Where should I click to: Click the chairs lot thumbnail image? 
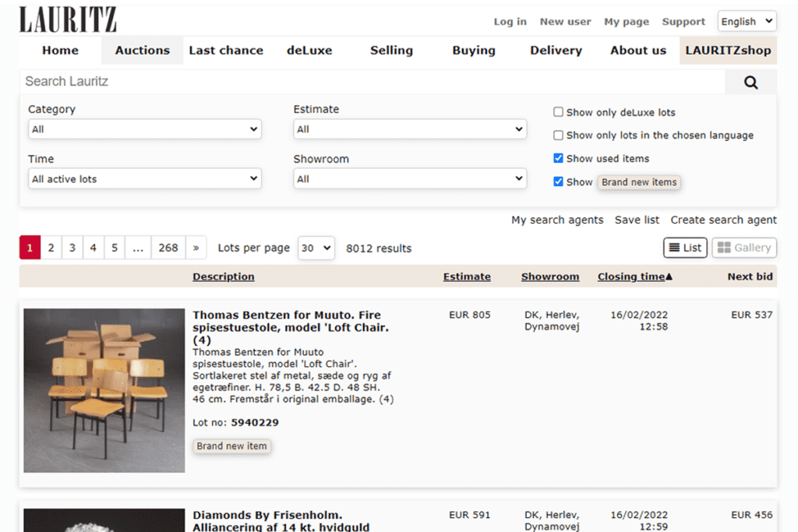pos(104,389)
